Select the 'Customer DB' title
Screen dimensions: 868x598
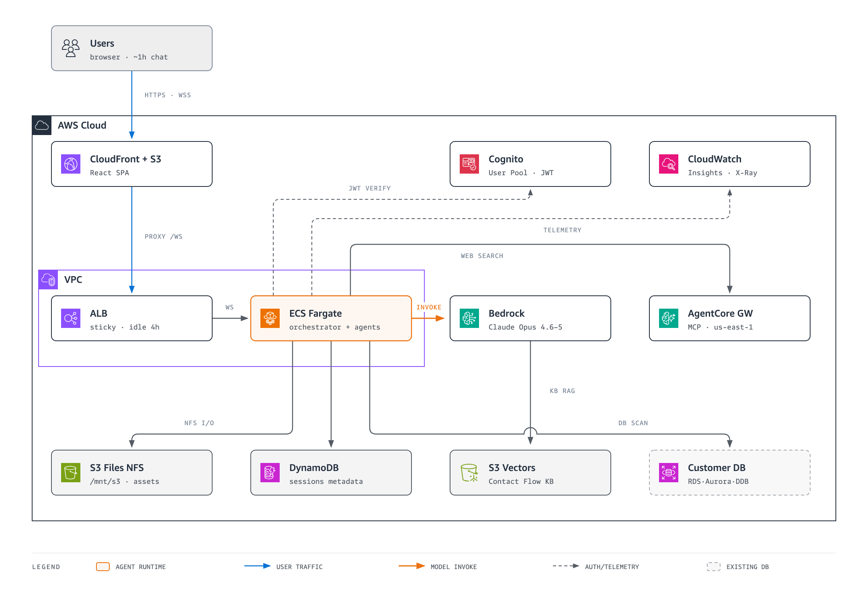click(x=717, y=468)
